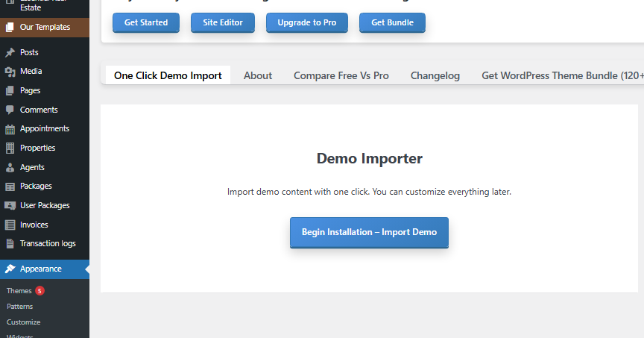Click the Agents person icon

click(10, 167)
